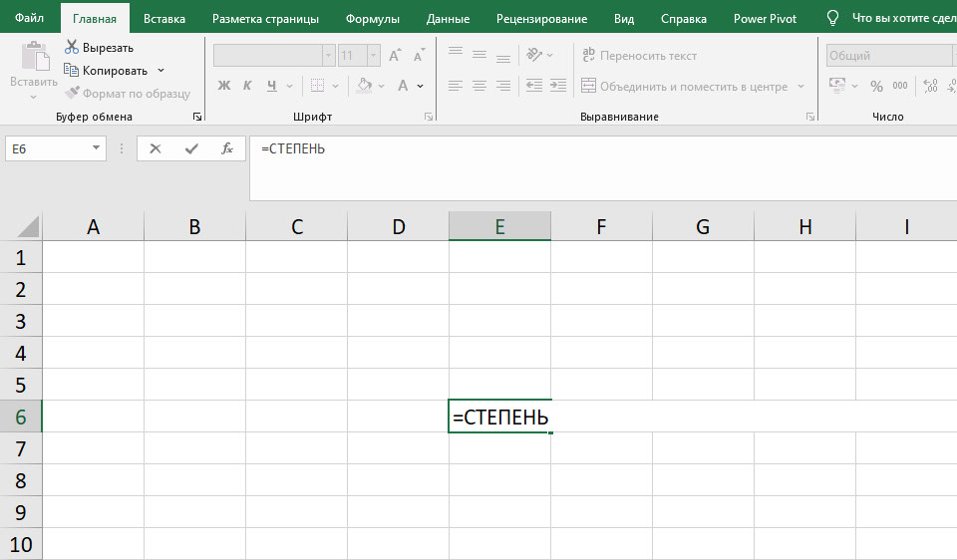Toggle Wrap Text (Переносить текст)

tap(639, 56)
